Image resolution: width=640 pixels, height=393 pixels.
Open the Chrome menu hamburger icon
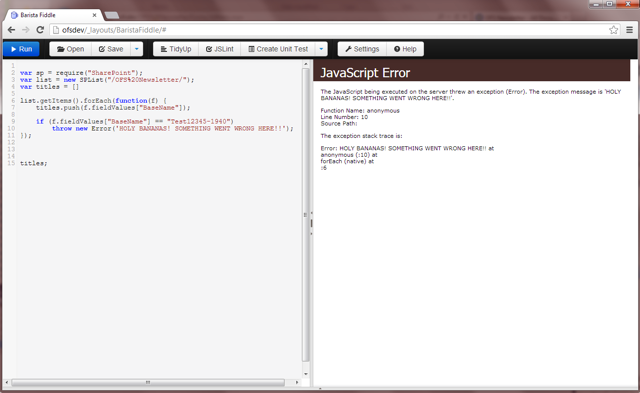[x=630, y=30]
